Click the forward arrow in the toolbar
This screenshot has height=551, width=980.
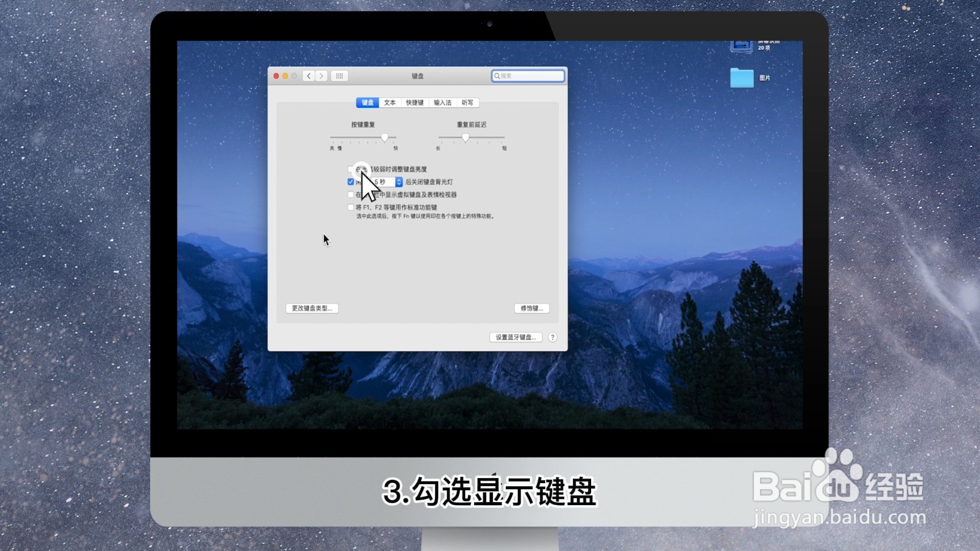tap(322, 76)
